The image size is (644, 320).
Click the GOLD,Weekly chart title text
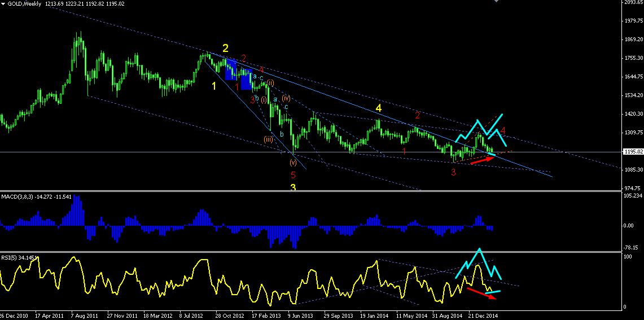(x=24, y=3)
